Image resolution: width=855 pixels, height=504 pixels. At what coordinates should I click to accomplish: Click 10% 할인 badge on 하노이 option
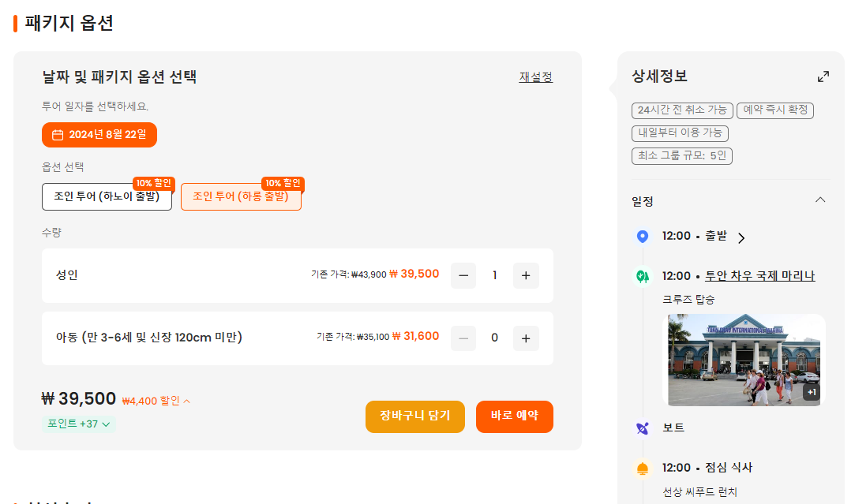pyautogui.click(x=154, y=183)
